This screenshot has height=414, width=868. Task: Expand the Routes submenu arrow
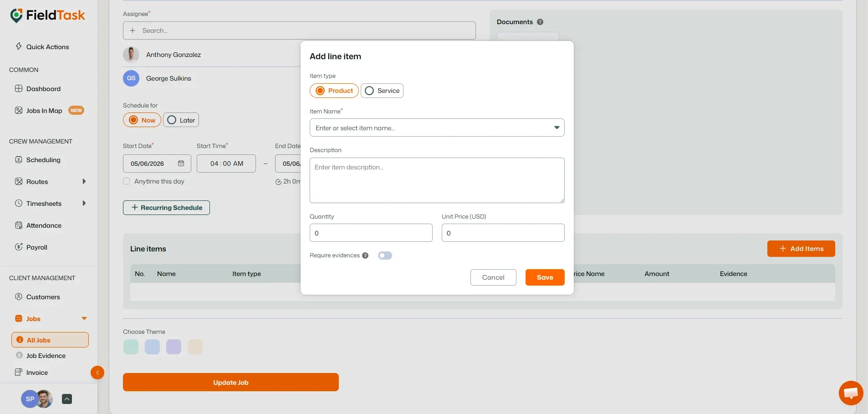84,181
